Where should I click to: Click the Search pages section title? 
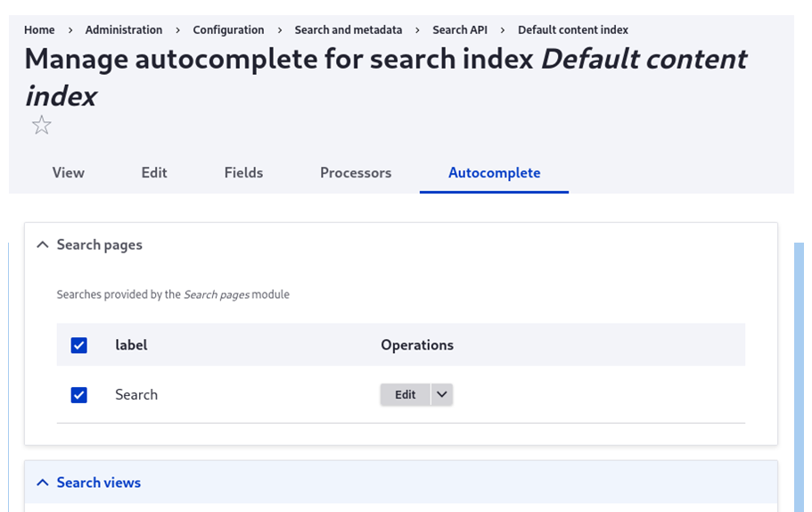click(x=99, y=244)
